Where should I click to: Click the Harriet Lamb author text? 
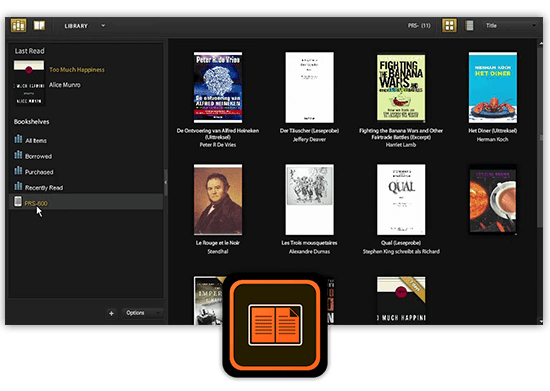(401, 145)
